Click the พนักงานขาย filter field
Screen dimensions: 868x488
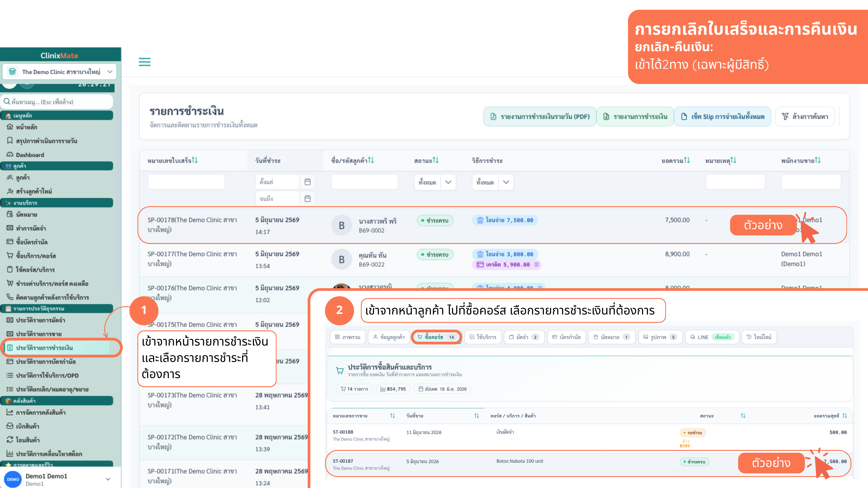(x=811, y=182)
